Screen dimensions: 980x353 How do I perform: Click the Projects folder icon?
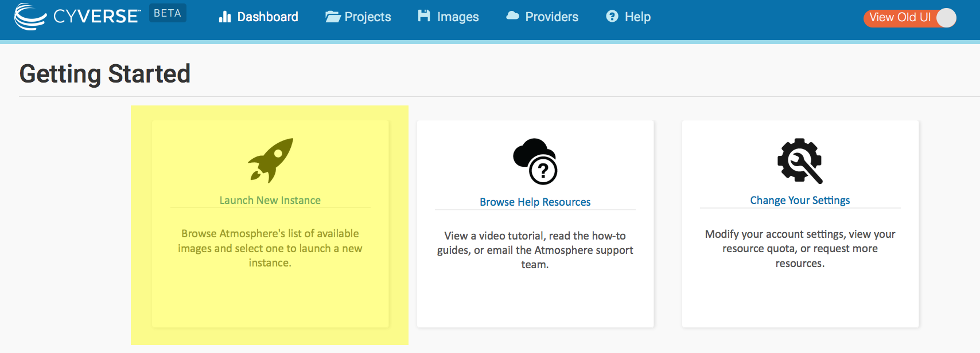click(x=333, y=17)
